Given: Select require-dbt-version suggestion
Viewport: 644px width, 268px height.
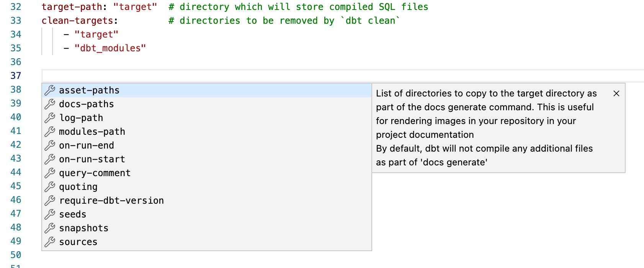Looking at the screenshot, I should click(x=207, y=201).
